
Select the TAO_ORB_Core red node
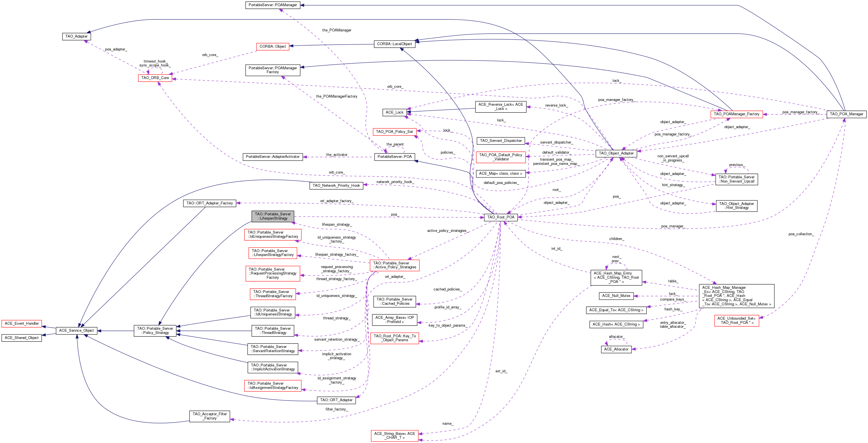pos(155,78)
